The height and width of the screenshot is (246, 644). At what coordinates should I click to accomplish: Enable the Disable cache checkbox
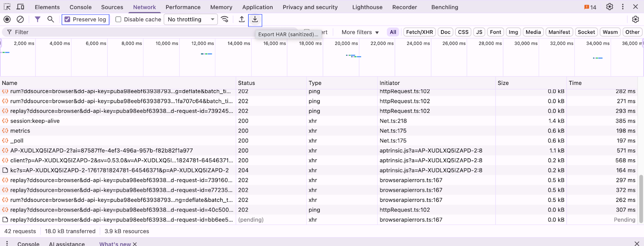coord(118,19)
